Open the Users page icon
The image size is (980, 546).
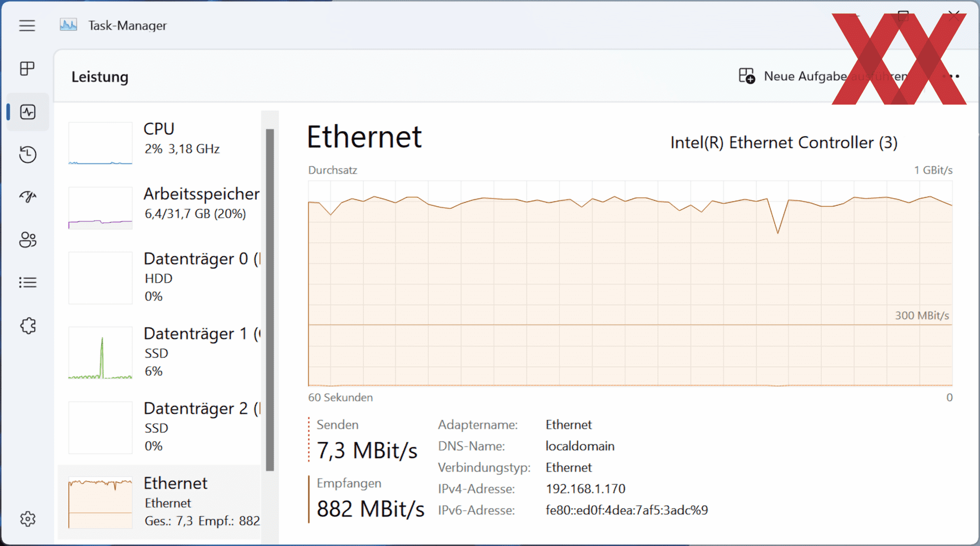pyautogui.click(x=28, y=239)
